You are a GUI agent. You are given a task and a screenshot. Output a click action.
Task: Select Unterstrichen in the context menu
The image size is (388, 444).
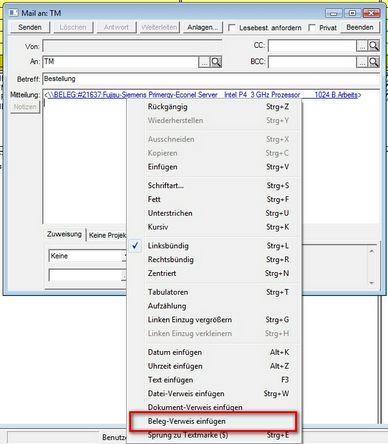214,213
